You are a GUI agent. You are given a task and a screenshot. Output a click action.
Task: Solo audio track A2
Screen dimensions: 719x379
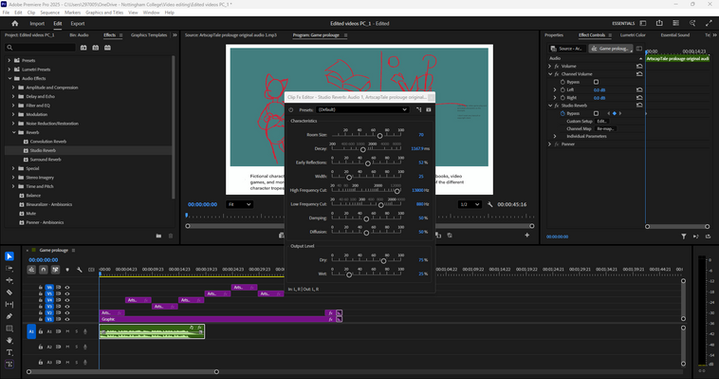click(77, 347)
